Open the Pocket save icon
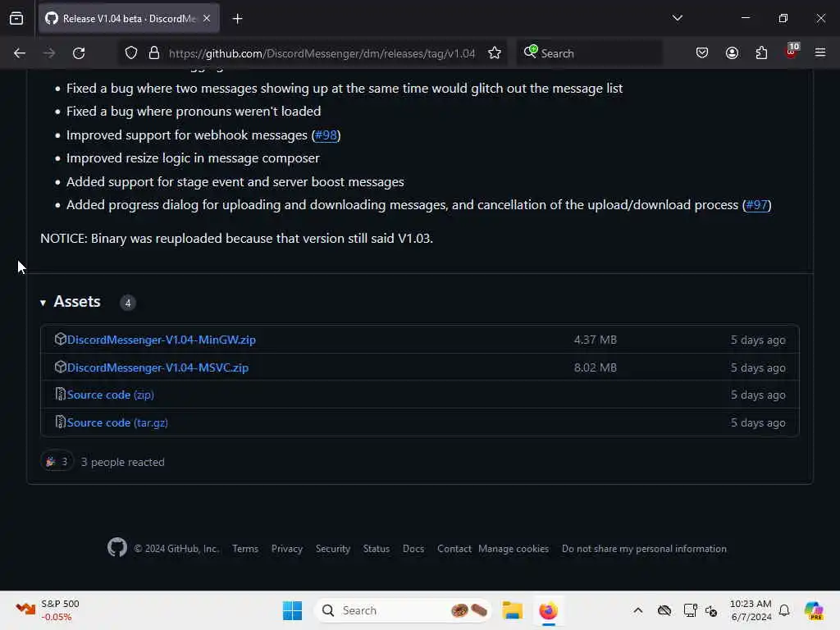The height and width of the screenshot is (630, 840). point(702,53)
